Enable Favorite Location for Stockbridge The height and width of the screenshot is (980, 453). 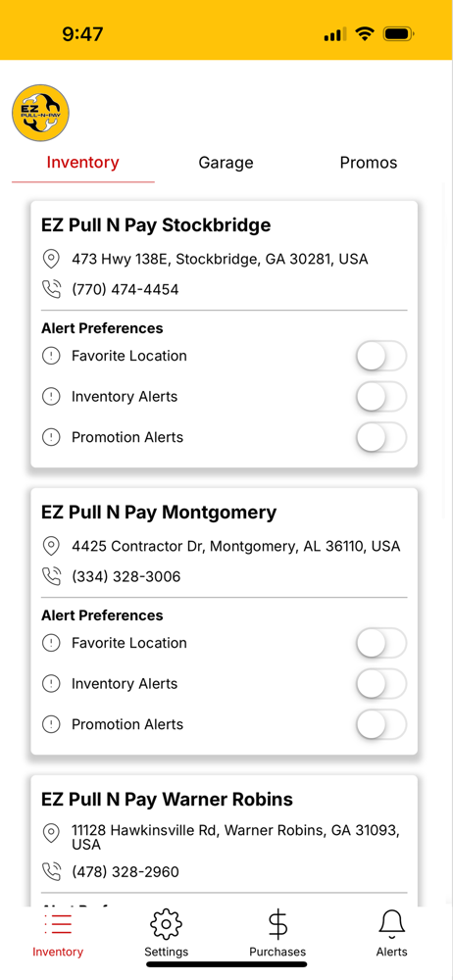tap(381, 356)
